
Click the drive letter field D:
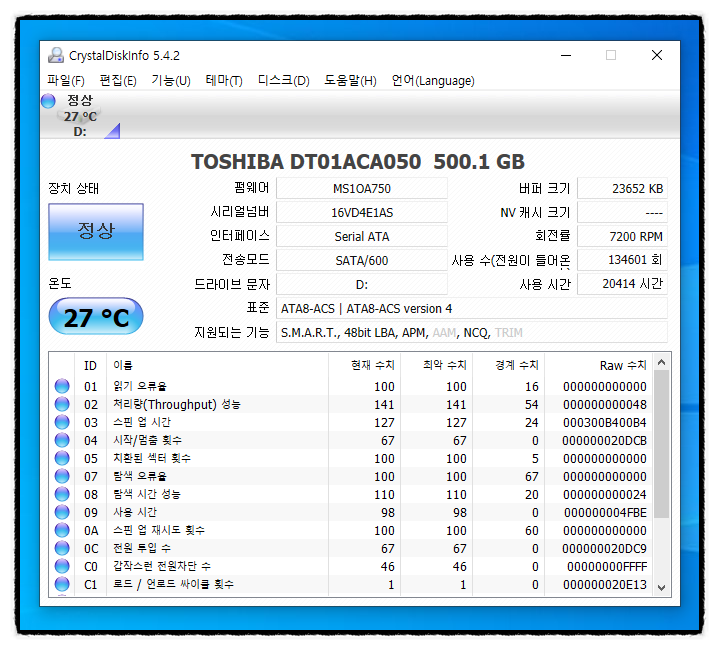point(362,285)
